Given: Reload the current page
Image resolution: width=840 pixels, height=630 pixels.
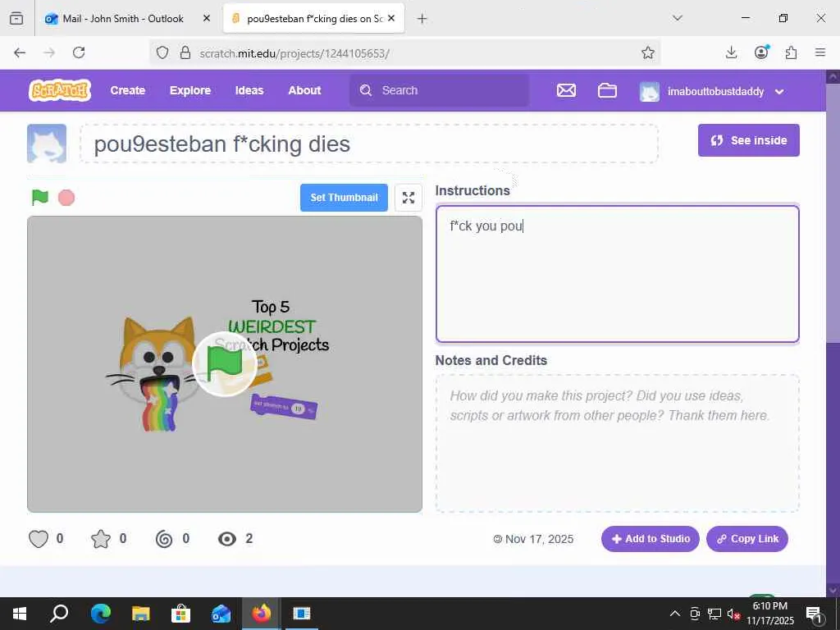Looking at the screenshot, I should click(79, 52).
